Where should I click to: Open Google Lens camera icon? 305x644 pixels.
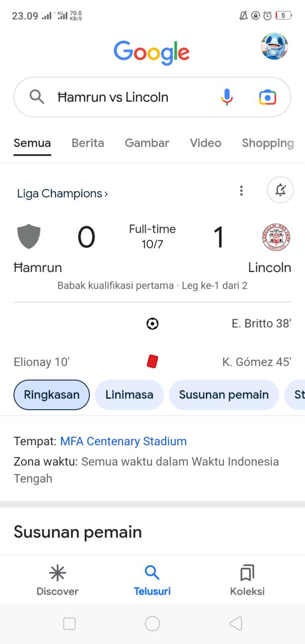pyautogui.click(x=267, y=97)
